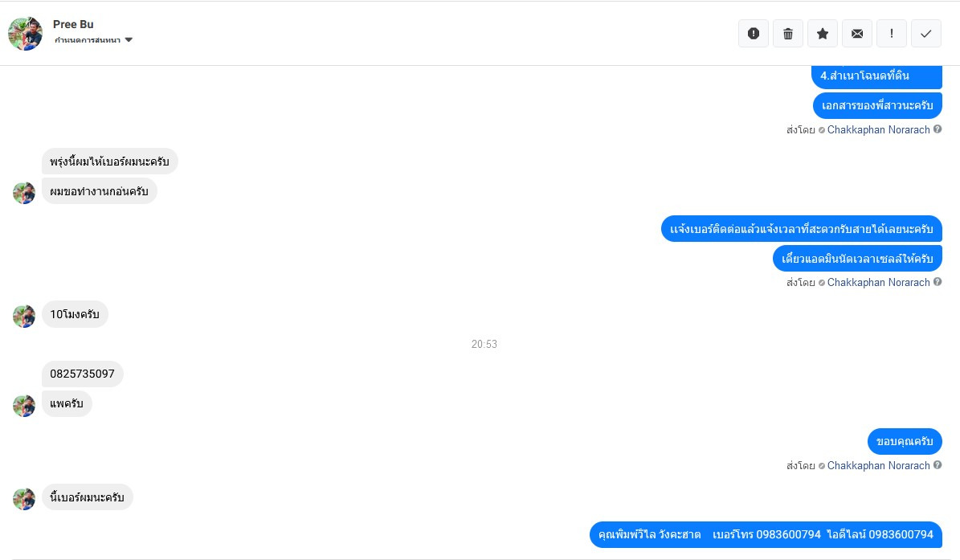Click help icon beside the second Chakkaphan Norarach

coord(938,281)
